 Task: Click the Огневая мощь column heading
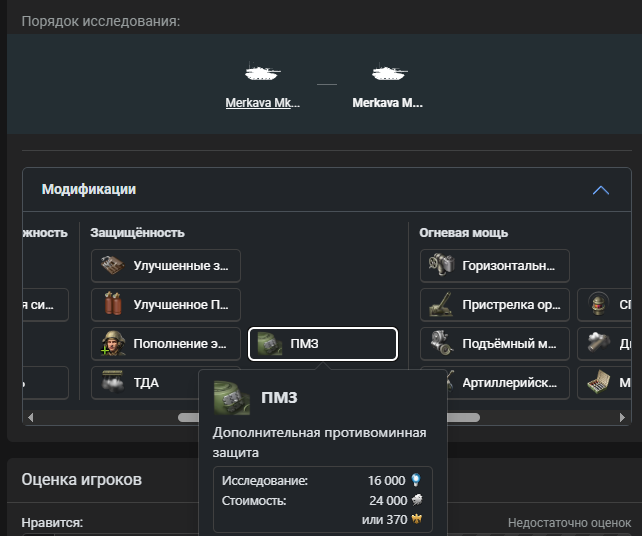(463, 233)
